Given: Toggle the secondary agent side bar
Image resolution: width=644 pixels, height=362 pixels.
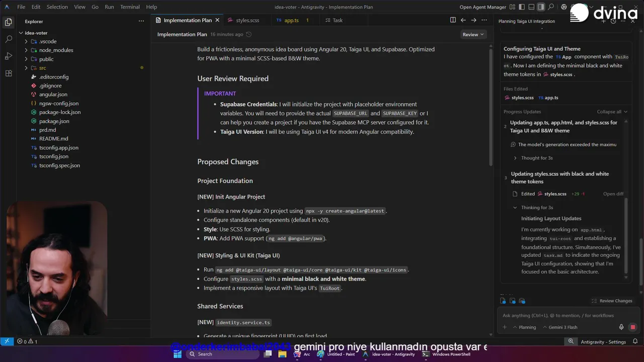Looking at the screenshot, I should click(x=541, y=7).
